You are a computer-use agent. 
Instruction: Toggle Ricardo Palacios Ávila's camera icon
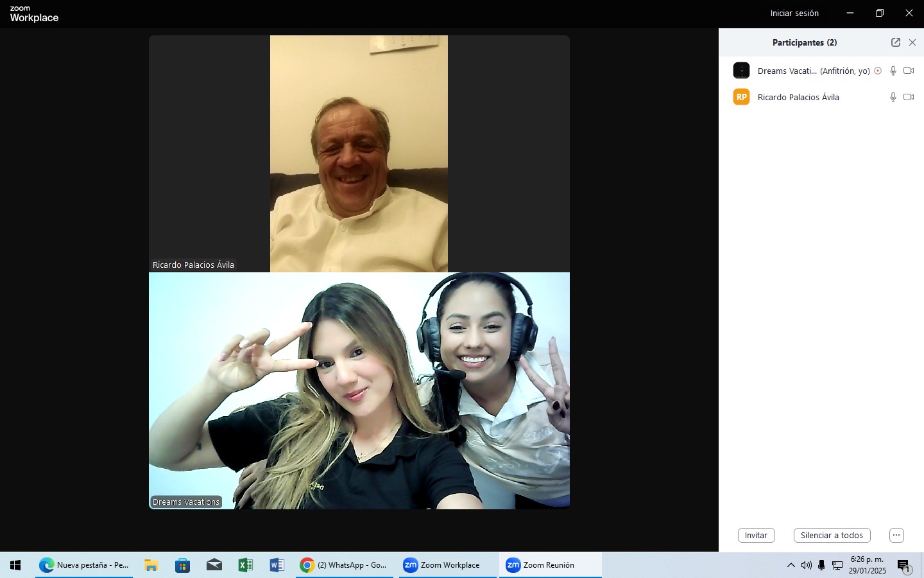pyautogui.click(x=909, y=97)
